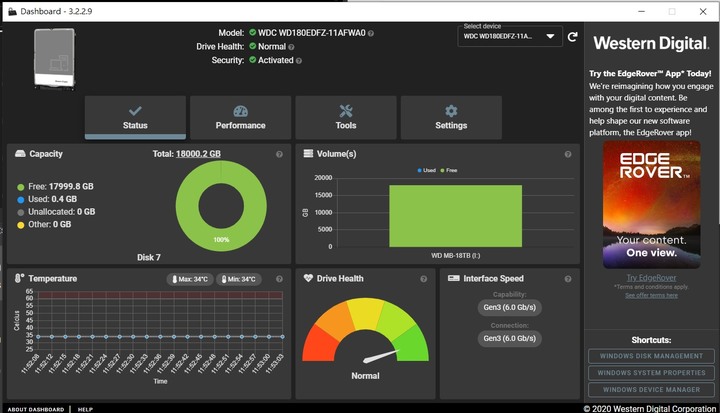Image resolution: width=720 pixels, height=413 pixels.
Task: Click the Disk 7 label
Action: pyautogui.click(x=149, y=257)
